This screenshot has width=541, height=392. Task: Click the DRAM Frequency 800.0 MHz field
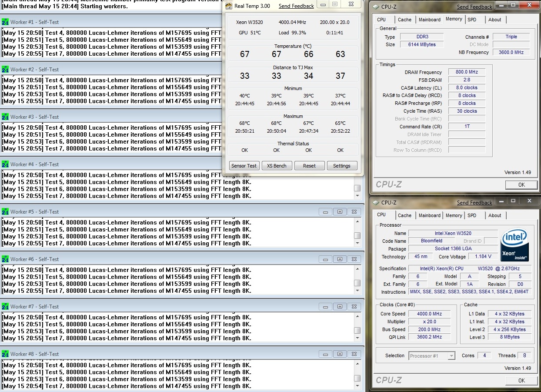pos(467,72)
